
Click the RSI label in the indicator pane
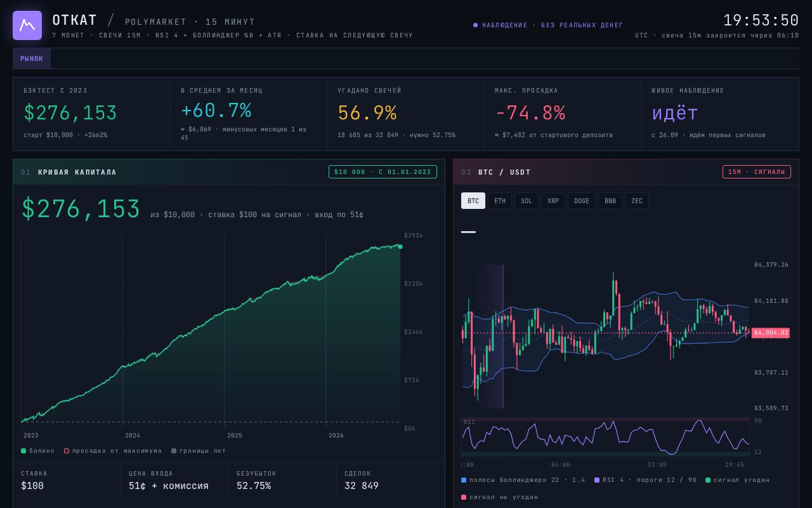(469, 422)
